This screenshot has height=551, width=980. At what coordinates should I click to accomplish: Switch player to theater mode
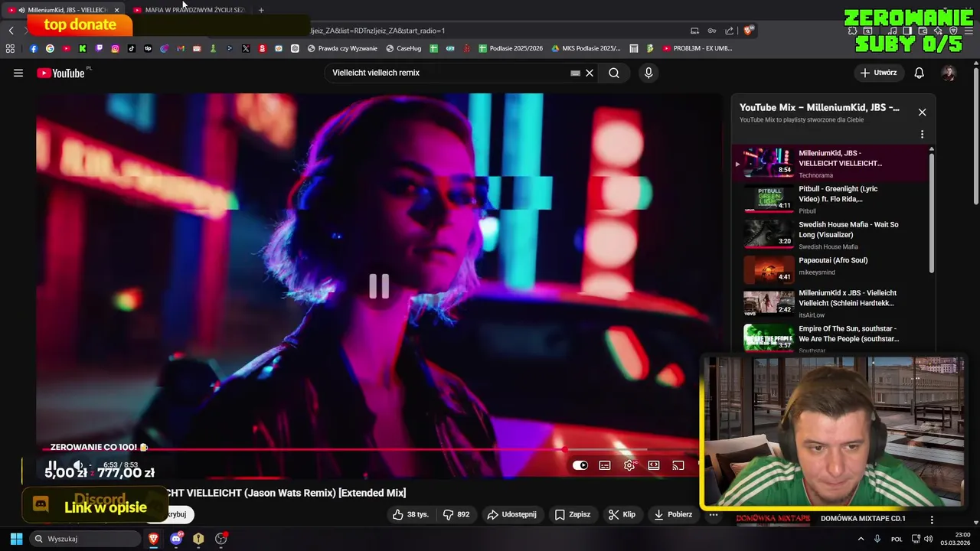point(654,465)
